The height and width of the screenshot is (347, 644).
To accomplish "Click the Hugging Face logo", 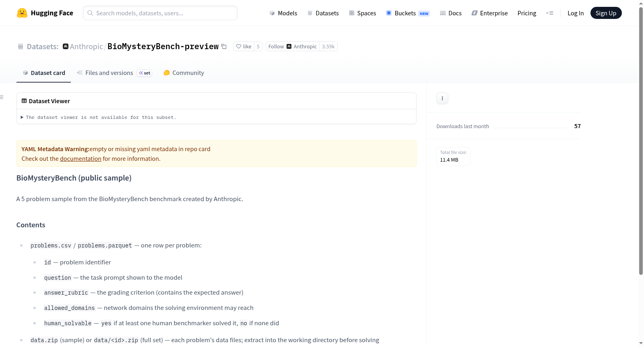I will (45, 13).
